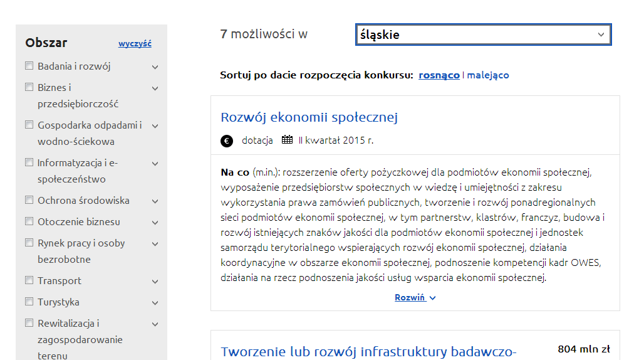Open the śląskie region dropdown
This screenshot has height=360, width=644.
coord(484,34)
